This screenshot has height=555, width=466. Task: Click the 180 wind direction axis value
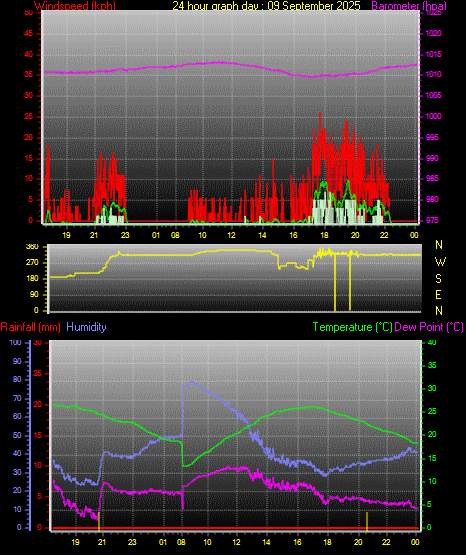coord(32,279)
